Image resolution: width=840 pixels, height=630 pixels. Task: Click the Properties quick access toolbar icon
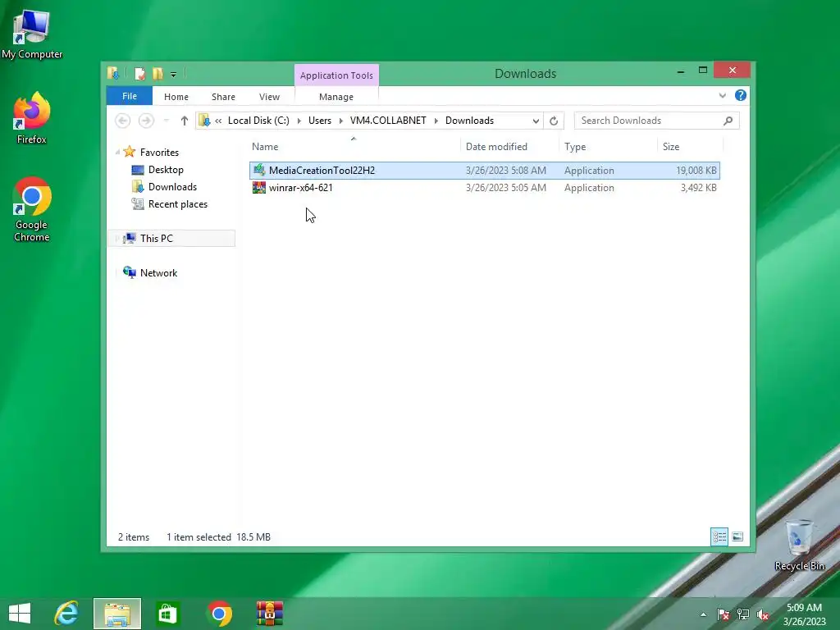point(139,73)
